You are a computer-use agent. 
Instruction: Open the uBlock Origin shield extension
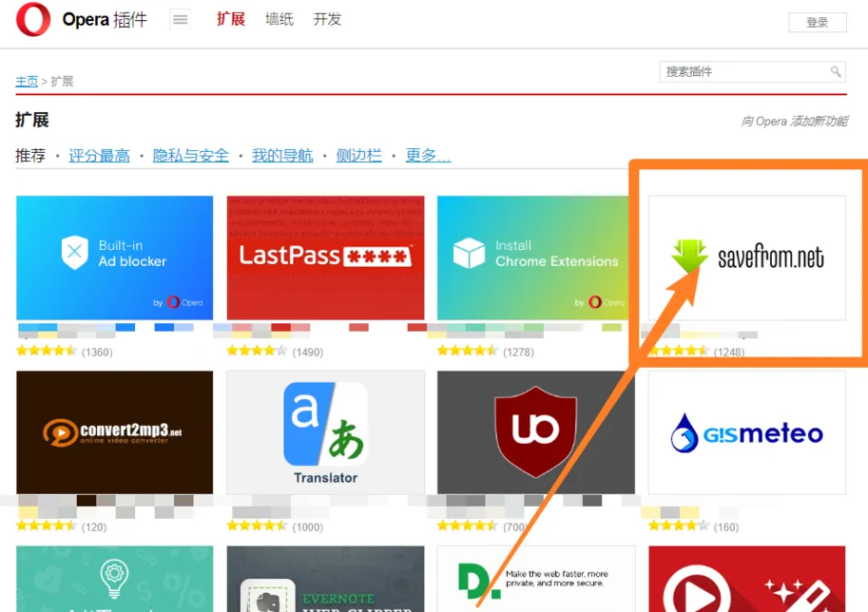(535, 432)
